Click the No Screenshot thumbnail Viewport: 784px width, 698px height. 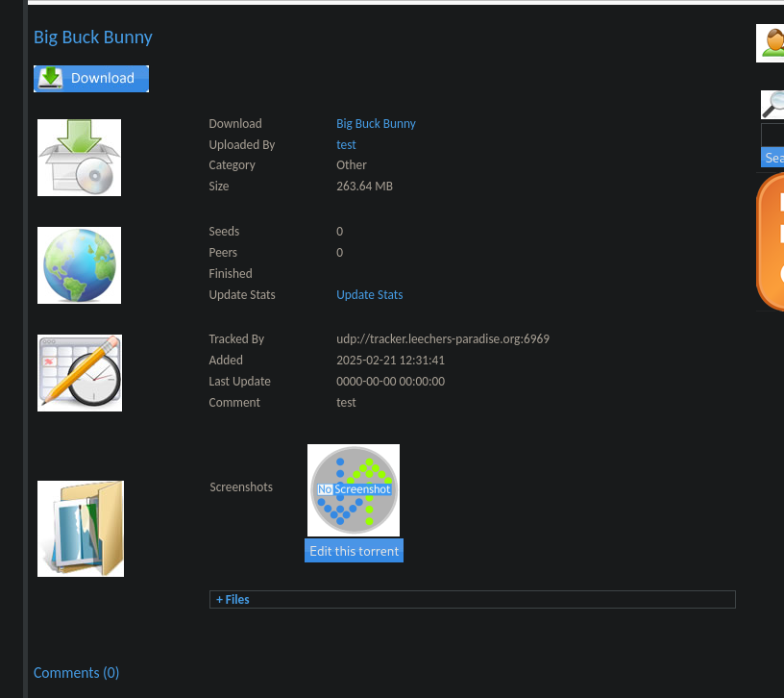pos(354,490)
